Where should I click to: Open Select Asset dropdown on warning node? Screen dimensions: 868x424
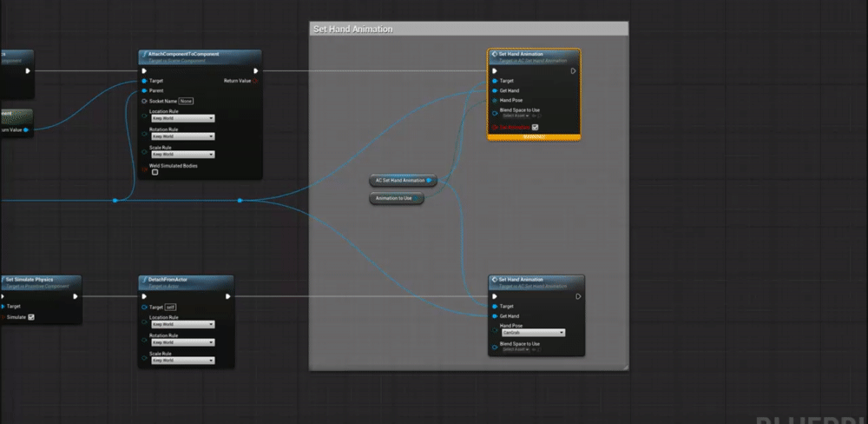tap(516, 116)
